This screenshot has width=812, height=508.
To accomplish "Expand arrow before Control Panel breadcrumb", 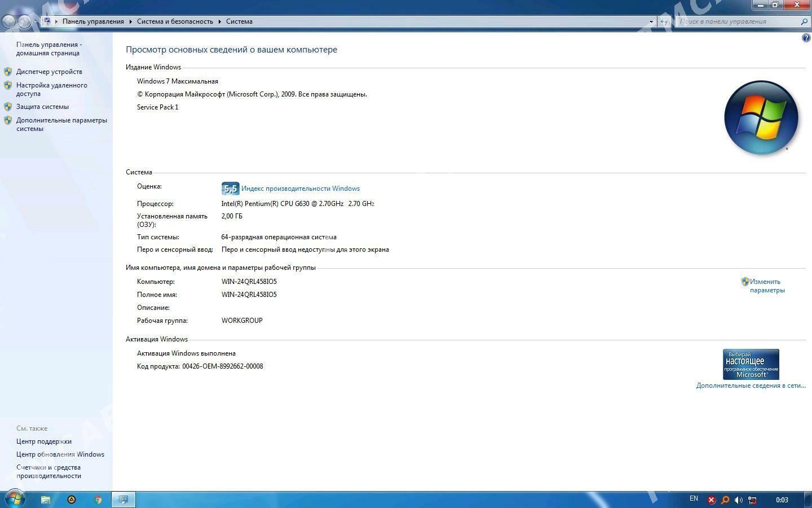I will [56, 21].
